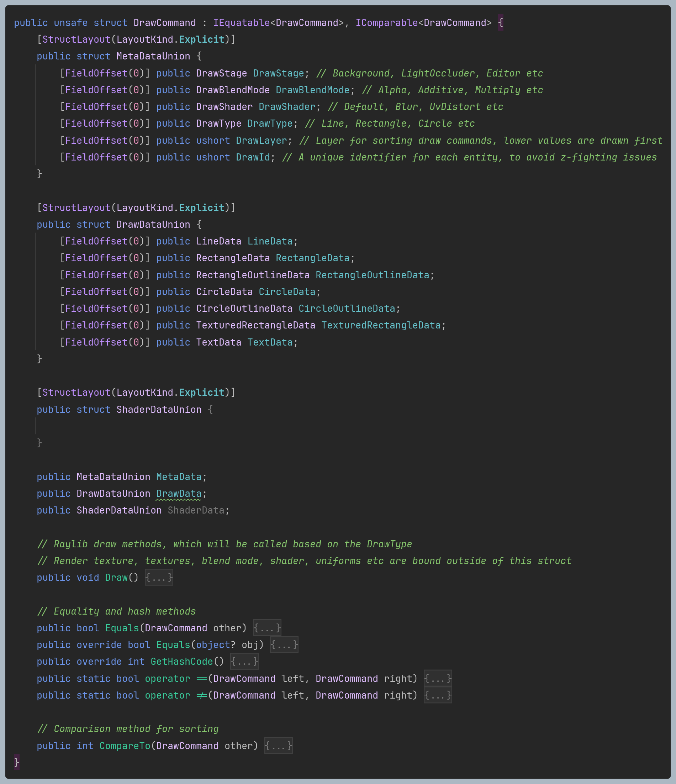Click the GetHashCode method name
Image resolution: width=676 pixels, height=784 pixels.
[x=181, y=662]
